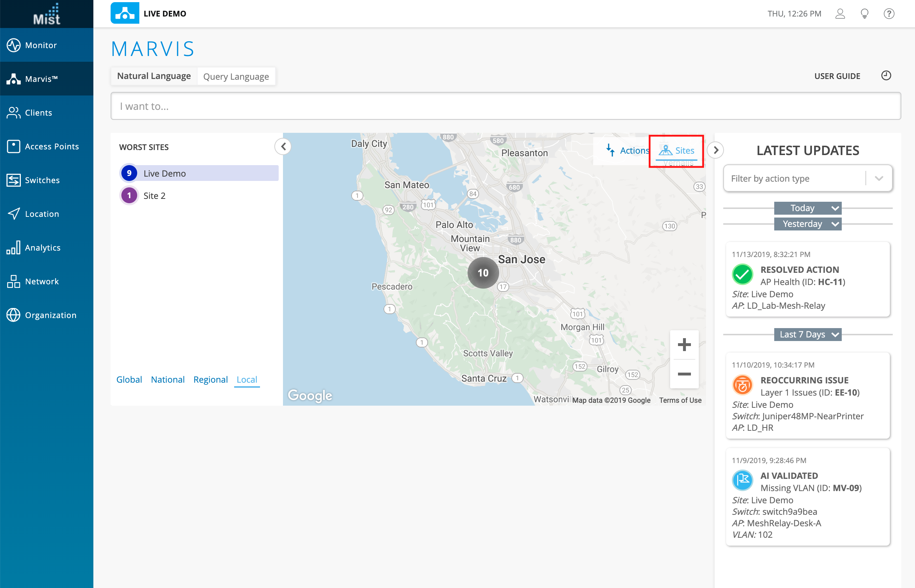This screenshot has height=588, width=915.
Task: Zoom in the map with plus button
Action: coord(684,345)
